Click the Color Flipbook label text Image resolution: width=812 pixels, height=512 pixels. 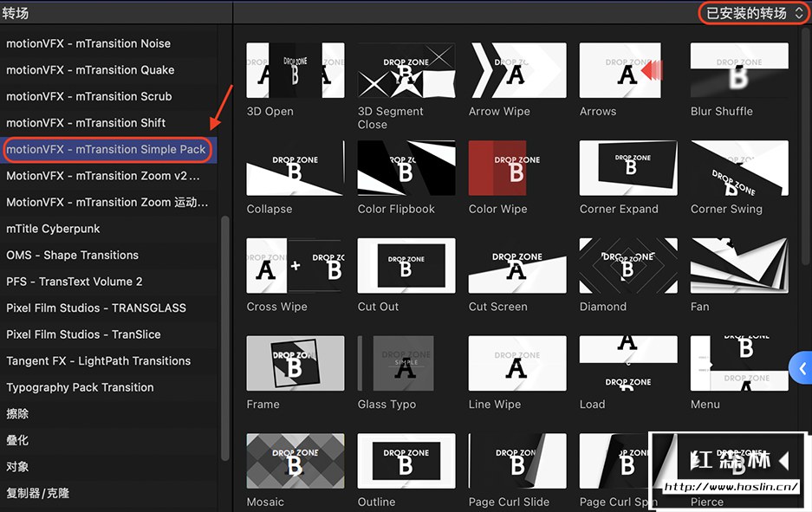click(x=396, y=209)
